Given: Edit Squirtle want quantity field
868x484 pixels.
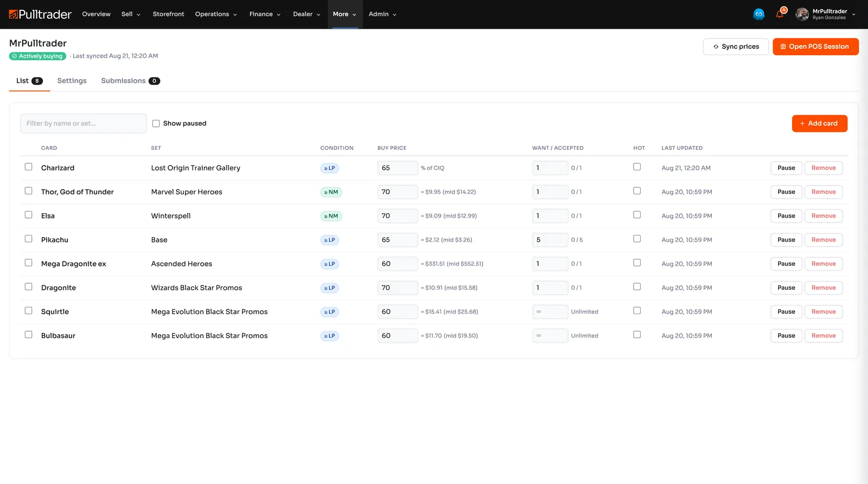Looking at the screenshot, I should (550, 312).
